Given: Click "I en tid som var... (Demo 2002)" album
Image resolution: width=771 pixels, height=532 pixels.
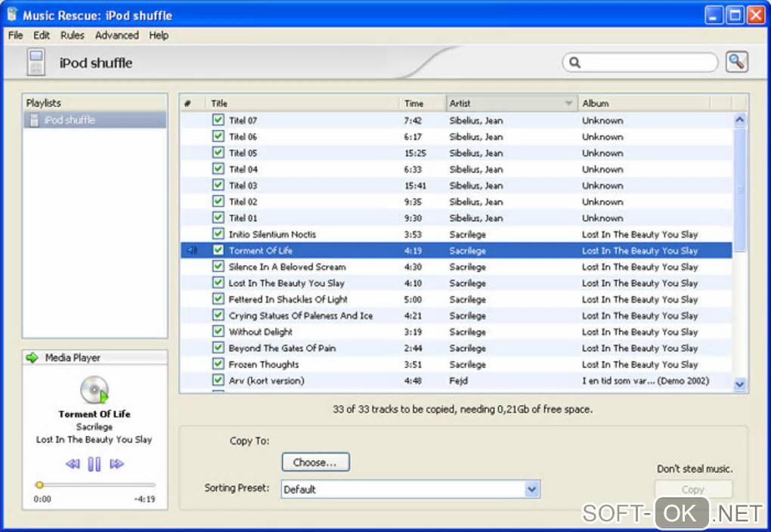Looking at the screenshot, I should (x=646, y=381).
